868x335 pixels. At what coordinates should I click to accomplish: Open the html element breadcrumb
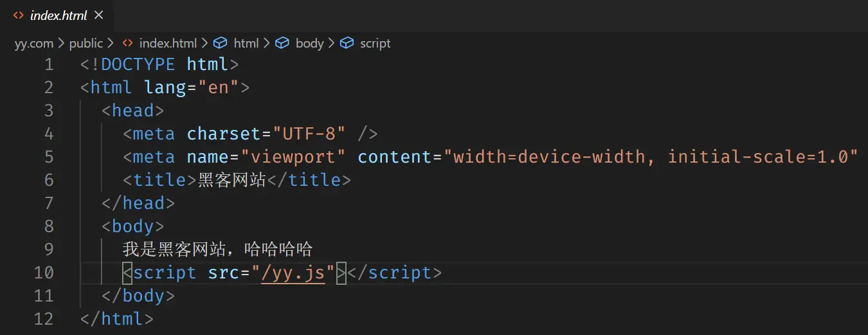point(246,43)
